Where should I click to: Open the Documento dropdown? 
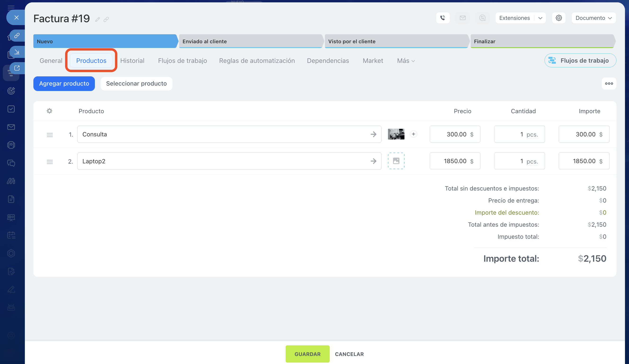coord(593,18)
